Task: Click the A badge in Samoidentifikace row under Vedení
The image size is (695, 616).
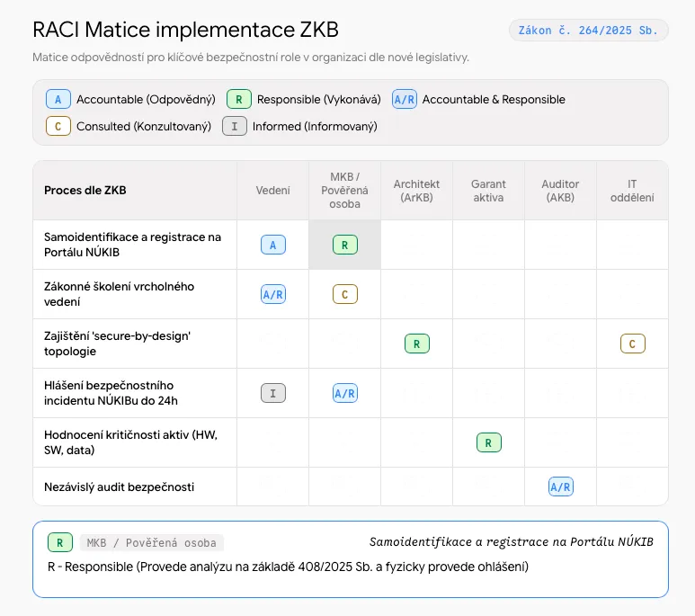Action: point(273,245)
